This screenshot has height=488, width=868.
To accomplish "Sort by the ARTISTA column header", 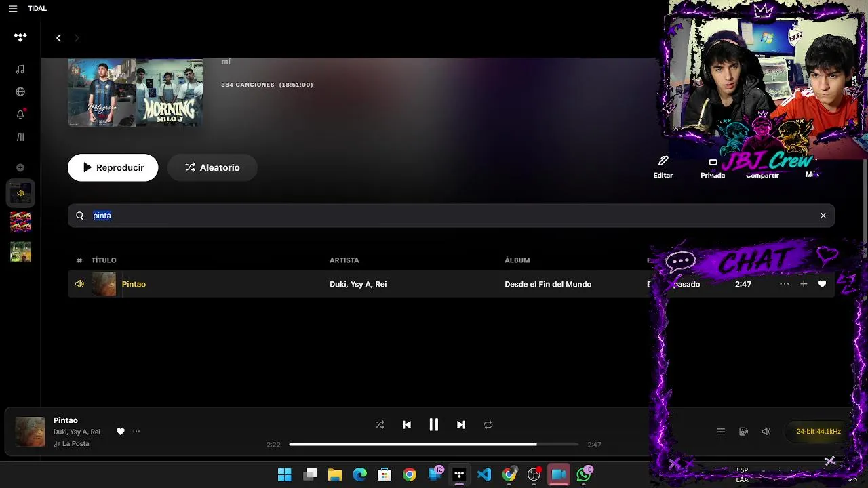I will pos(344,260).
